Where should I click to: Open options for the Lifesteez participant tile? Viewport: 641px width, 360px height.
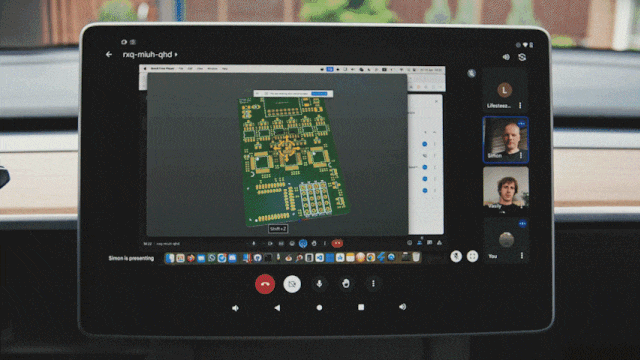(520, 105)
